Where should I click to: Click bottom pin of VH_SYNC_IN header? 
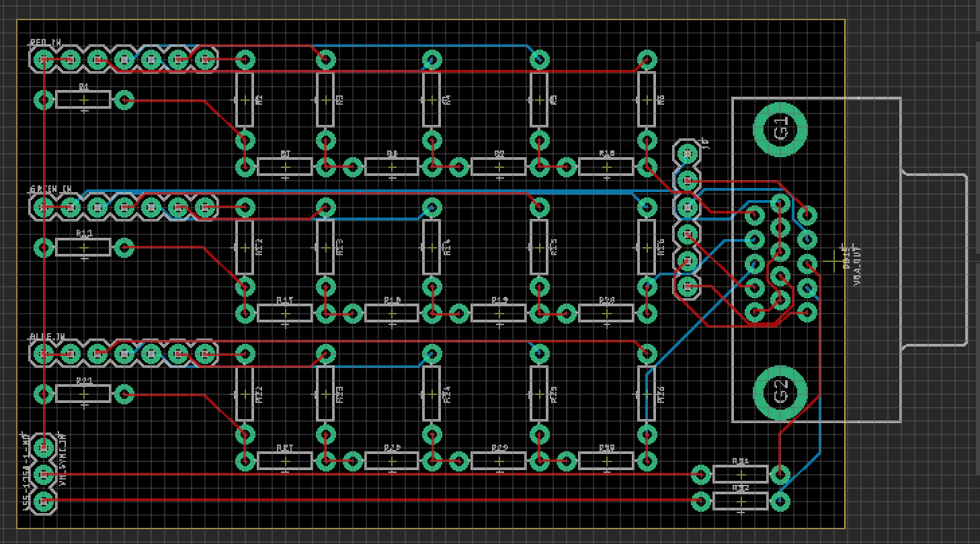click(44, 501)
